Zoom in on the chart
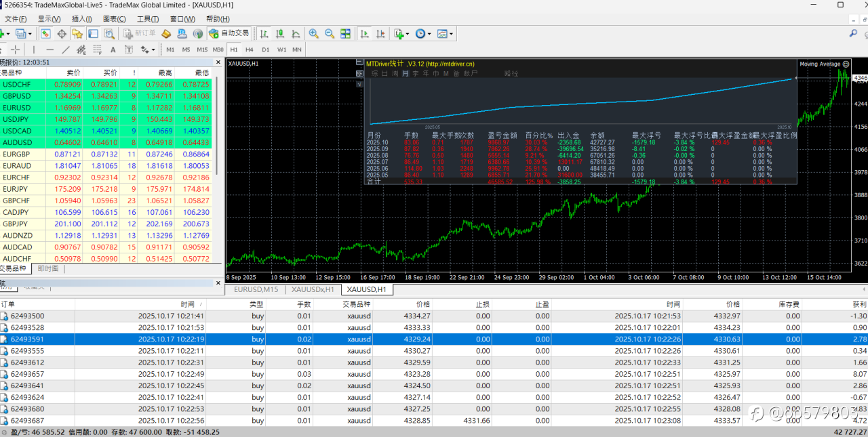This screenshot has height=437, width=868. click(x=313, y=33)
